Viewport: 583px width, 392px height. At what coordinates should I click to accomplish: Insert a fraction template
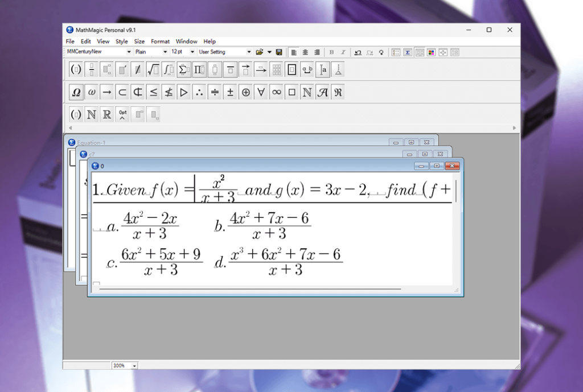92,69
